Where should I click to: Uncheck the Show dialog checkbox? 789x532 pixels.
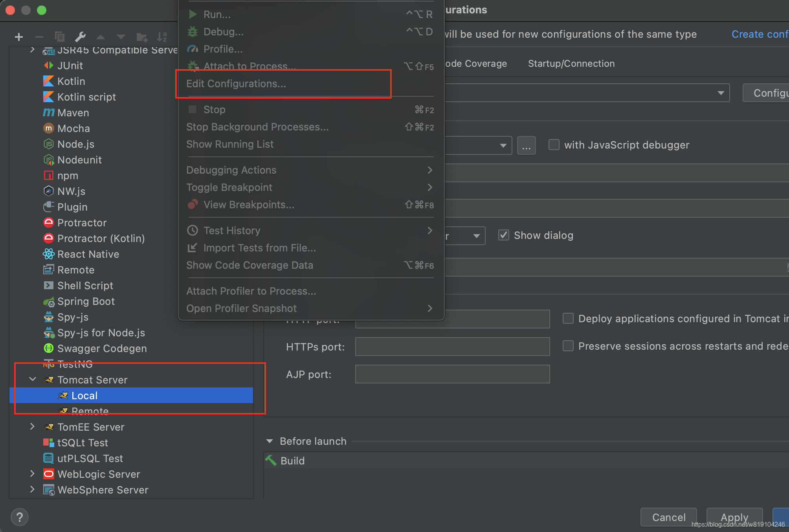504,235
